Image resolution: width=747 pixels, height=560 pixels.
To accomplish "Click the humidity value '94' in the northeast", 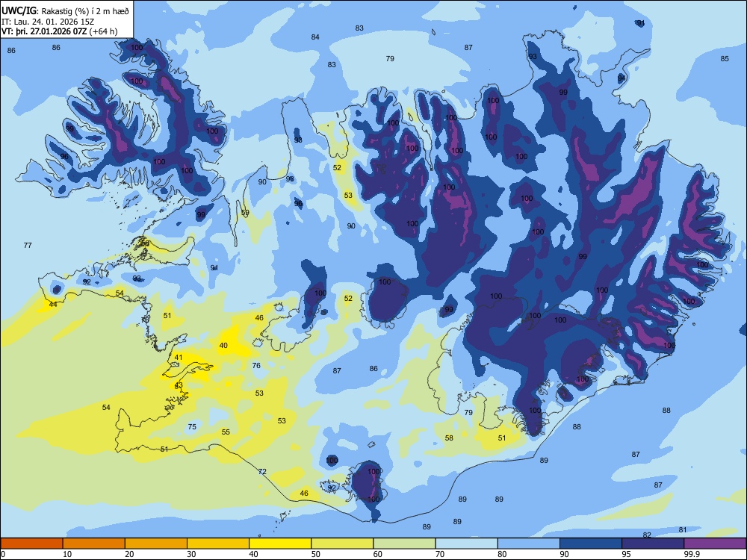I will pyautogui.click(x=622, y=78).
